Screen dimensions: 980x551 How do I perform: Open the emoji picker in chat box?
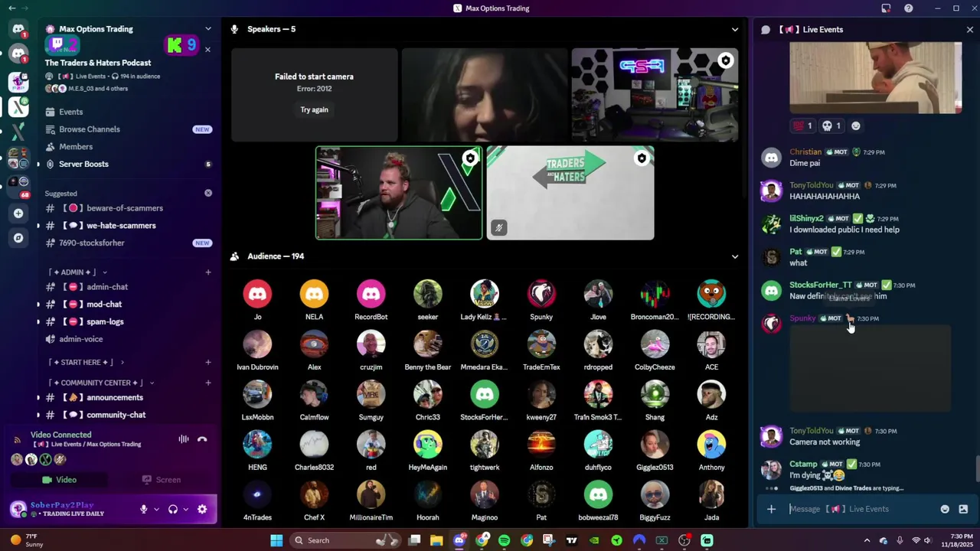tap(945, 509)
